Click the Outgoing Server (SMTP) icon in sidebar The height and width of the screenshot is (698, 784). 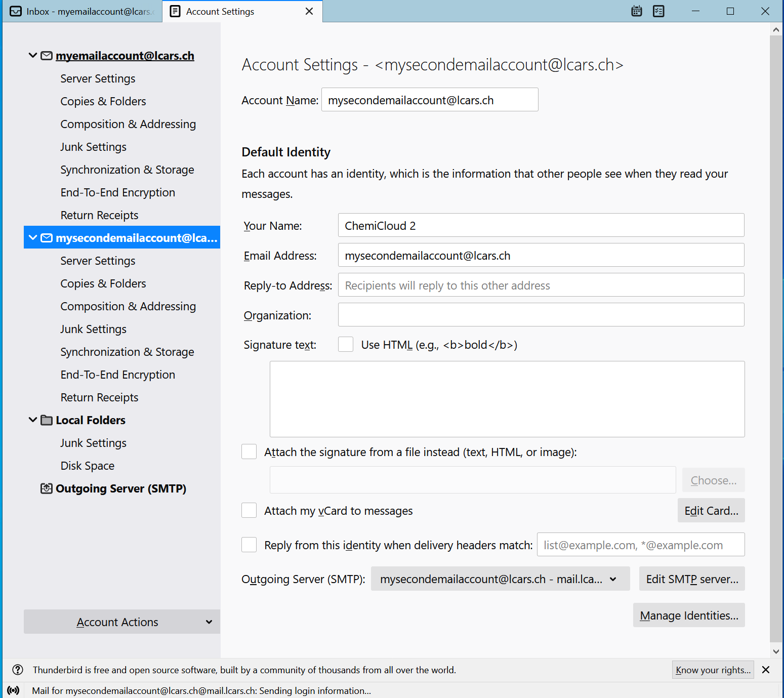46,488
